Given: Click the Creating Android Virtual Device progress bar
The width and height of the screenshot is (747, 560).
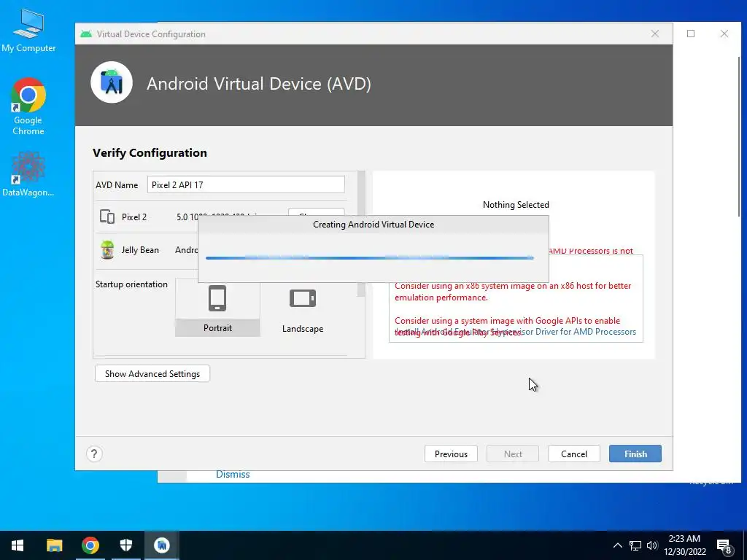Looking at the screenshot, I should (370, 257).
